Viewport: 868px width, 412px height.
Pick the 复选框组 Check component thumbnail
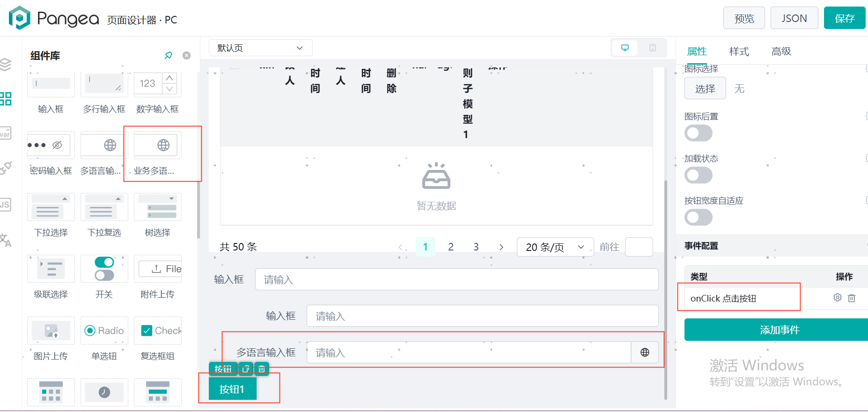pos(158,331)
